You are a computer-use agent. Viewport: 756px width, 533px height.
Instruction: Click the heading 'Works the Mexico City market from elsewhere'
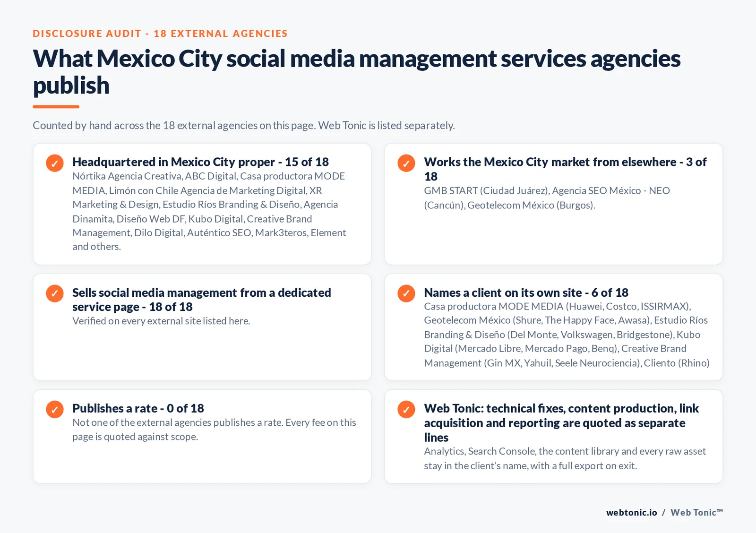[565, 169]
